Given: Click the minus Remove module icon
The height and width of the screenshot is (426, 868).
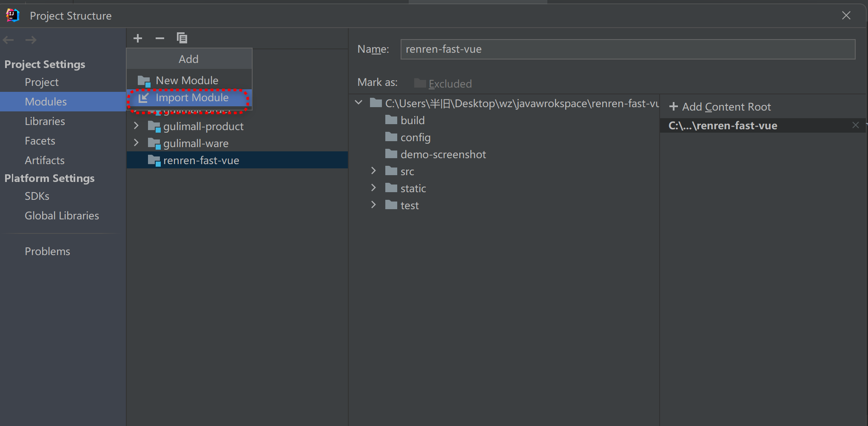Looking at the screenshot, I should [160, 38].
